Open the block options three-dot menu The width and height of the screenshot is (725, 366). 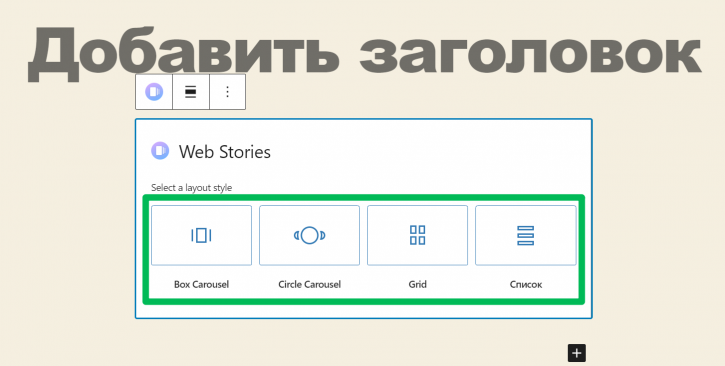[x=227, y=92]
